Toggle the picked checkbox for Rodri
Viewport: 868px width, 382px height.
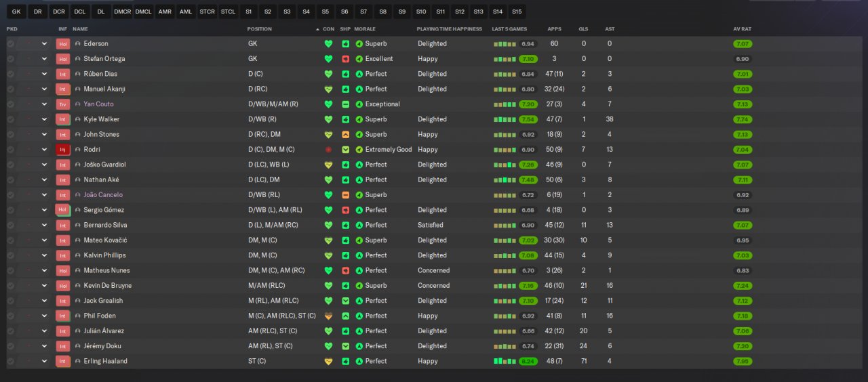point(11,150)
